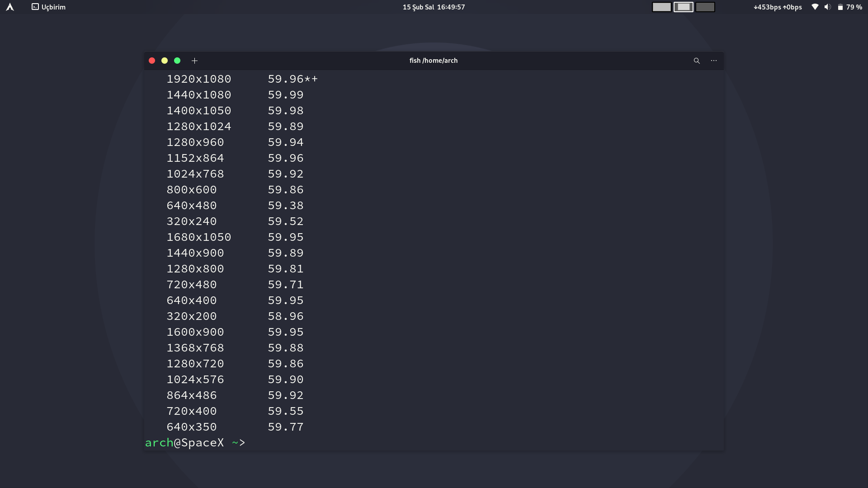Click the arch@SpaceX prompt line
Viewport: 868px width, 488px height.
point(195,443)
